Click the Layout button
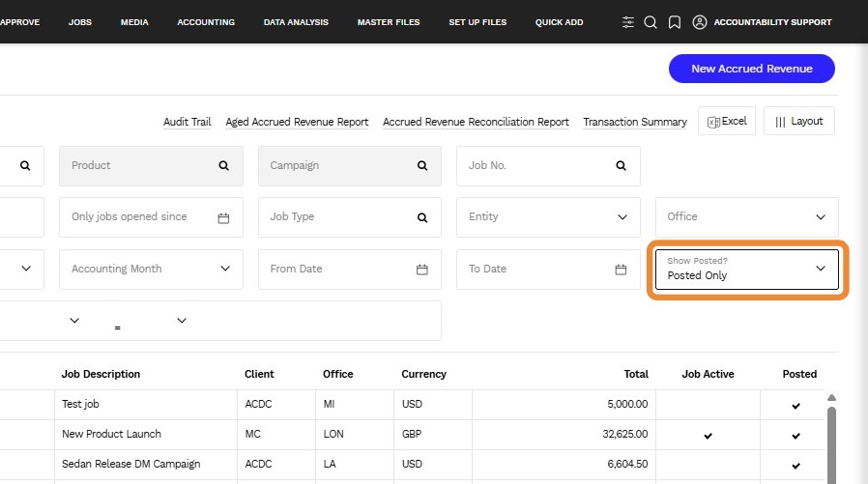 pyautogui.click(x=799, y=121)
